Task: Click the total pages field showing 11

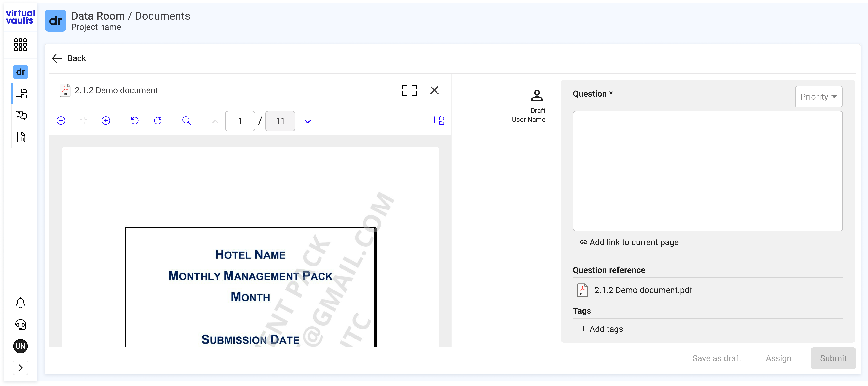Action: click(280, 121)
